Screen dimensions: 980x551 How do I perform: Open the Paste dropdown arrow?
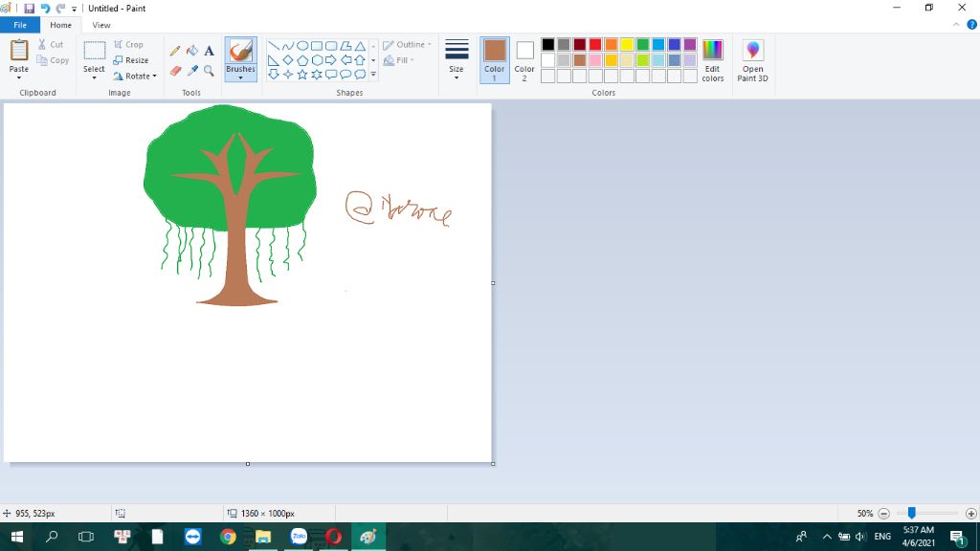19,78
